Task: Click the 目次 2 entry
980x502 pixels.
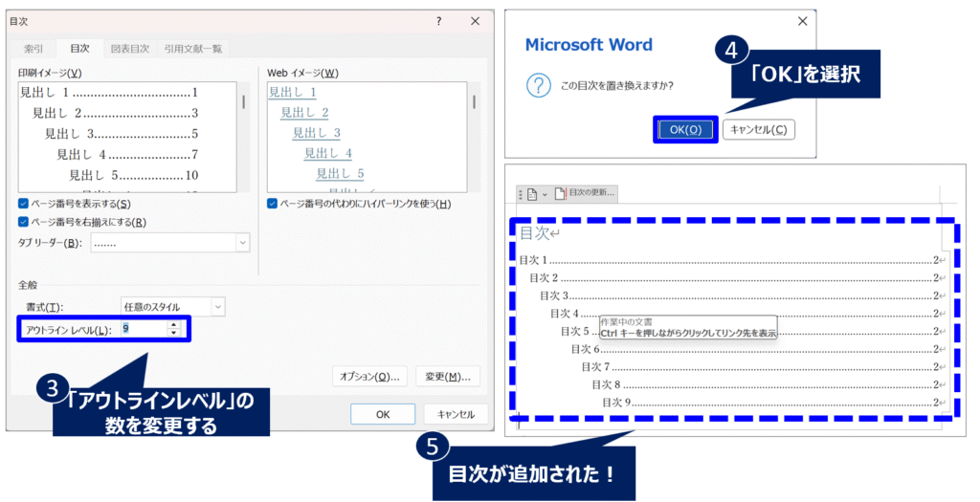Action: pos(737,277)
